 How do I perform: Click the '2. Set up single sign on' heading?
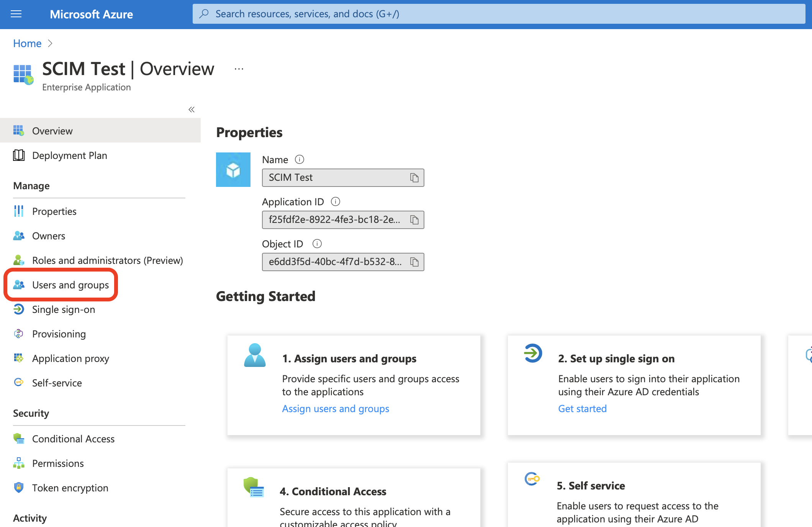(x=616, y=358)
